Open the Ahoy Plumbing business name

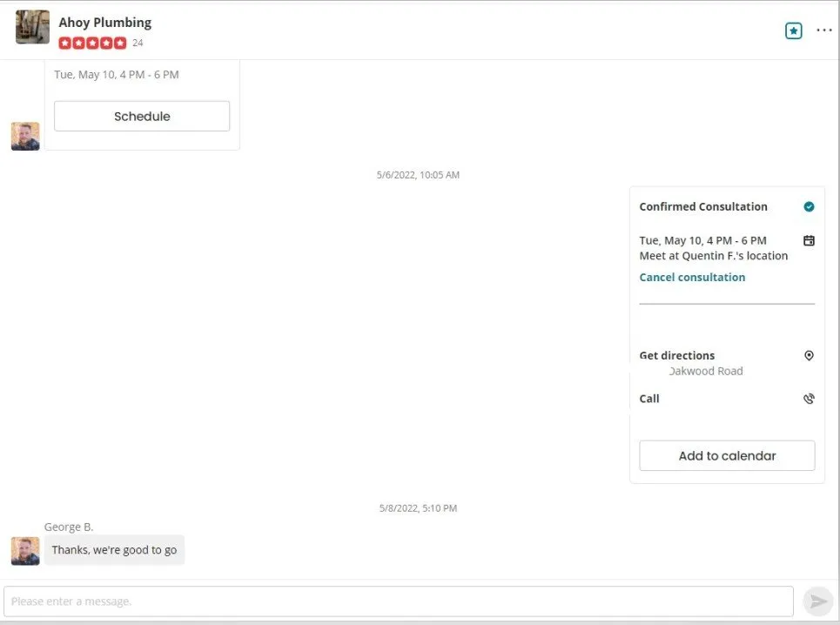(104, 23)
